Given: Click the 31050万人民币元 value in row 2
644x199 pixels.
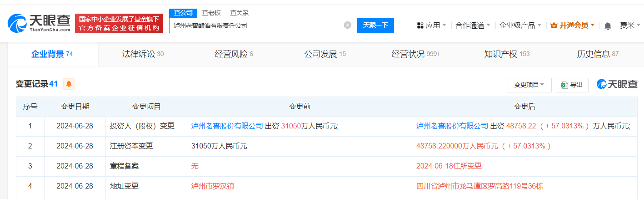Looking at the screenshot, I should (219, 146).
